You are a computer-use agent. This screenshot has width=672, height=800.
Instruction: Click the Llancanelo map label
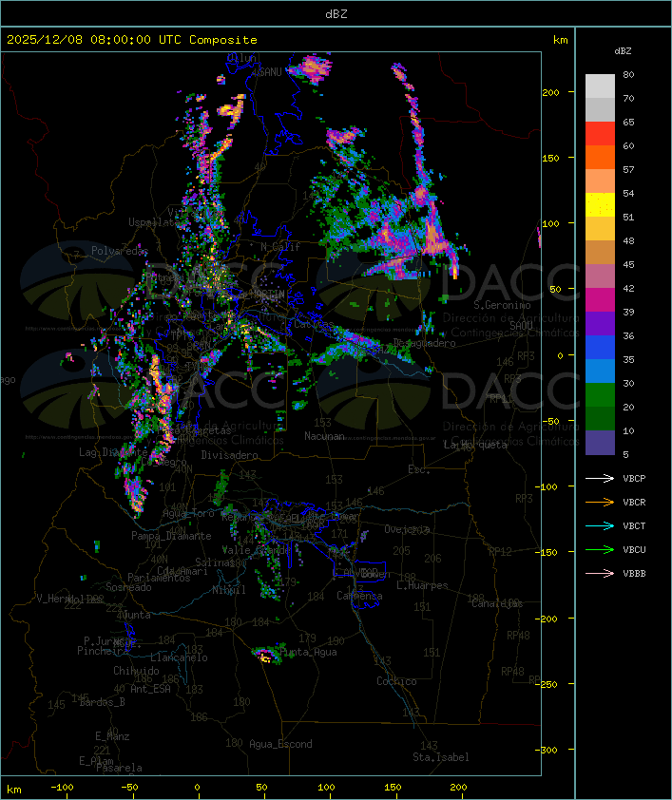(x=179, y=657)
